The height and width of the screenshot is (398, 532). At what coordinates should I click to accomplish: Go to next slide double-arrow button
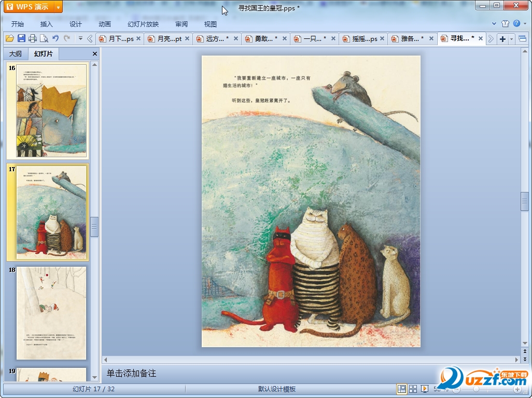pyautogui.click(x=525, y=359)
